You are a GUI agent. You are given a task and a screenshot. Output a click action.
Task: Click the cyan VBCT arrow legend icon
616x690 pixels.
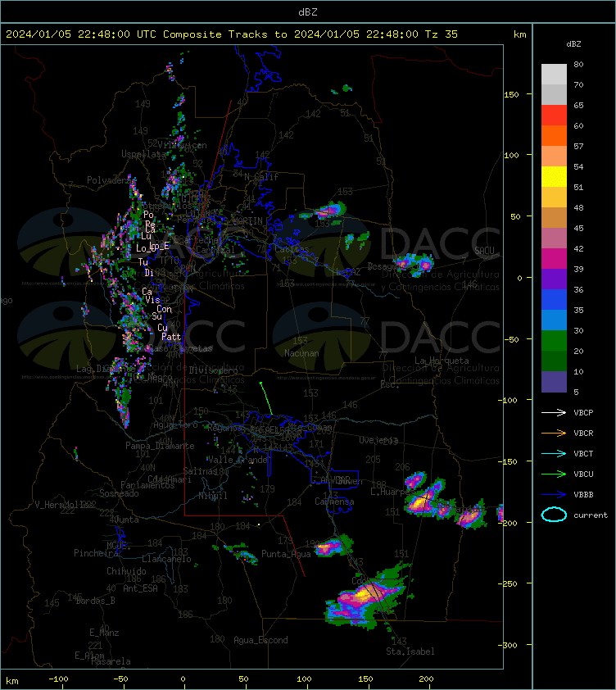(x=554, y=453)
